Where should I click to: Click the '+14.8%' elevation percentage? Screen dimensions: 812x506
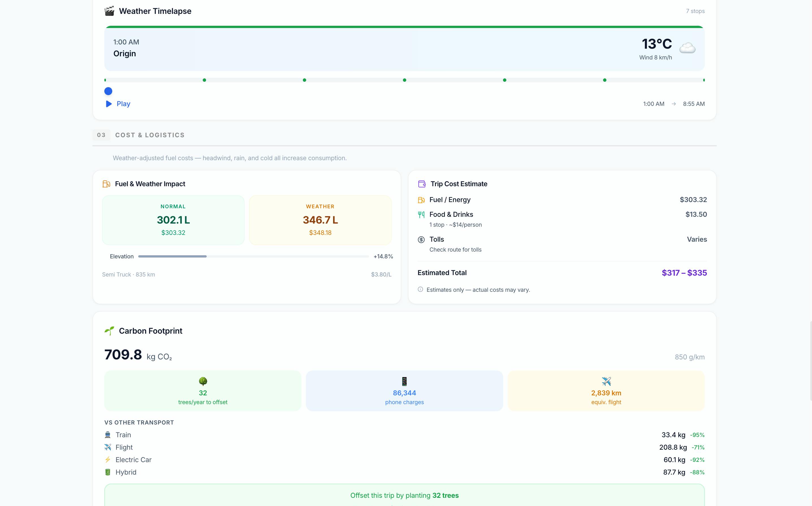point(383,256)
